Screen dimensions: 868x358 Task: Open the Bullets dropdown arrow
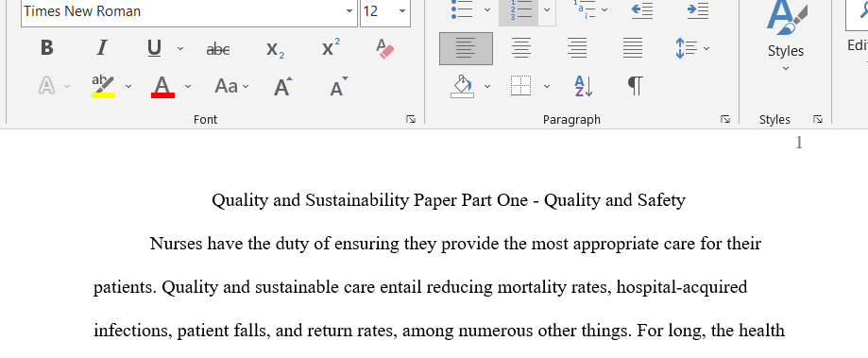487,10
